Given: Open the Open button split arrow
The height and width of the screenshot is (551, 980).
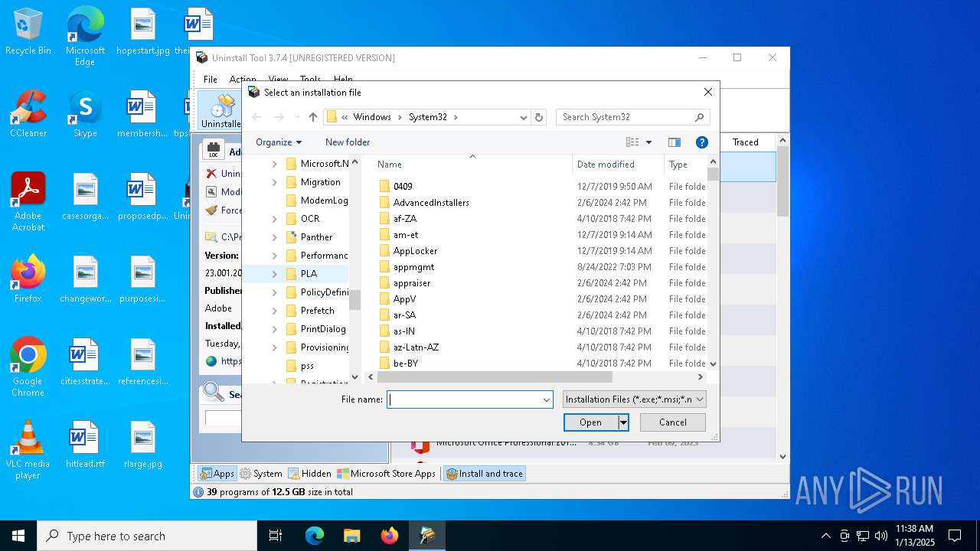Looking at the screenshot, I should [x=623, y=422].
